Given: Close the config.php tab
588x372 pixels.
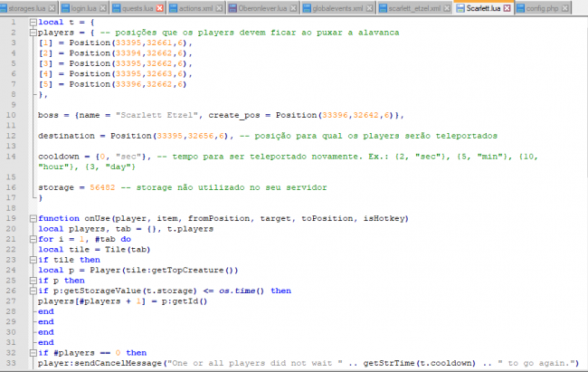Looking at the screenshot, I should pos(565,8).
